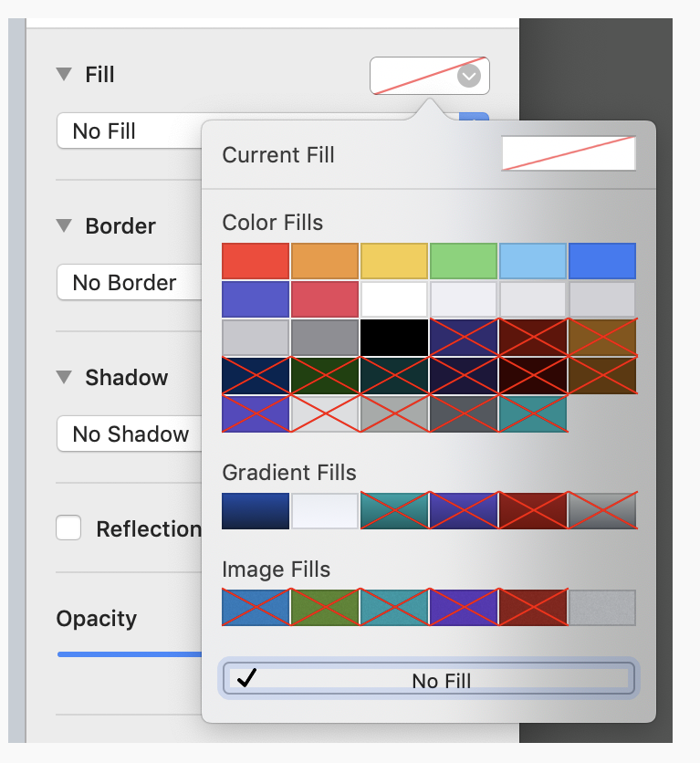The image size is (700, 763).
Task: Apply the green color fill swatch
Action: (464, 261)
